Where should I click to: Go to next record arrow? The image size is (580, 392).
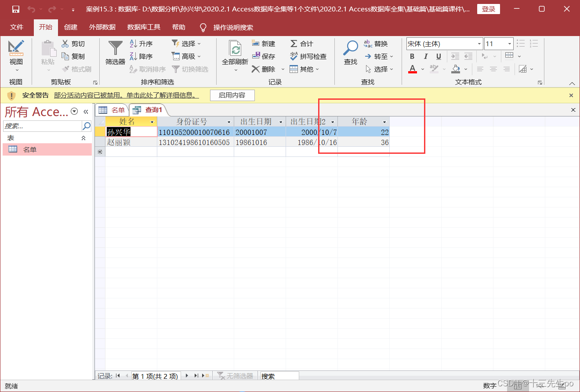click(187, 376)
